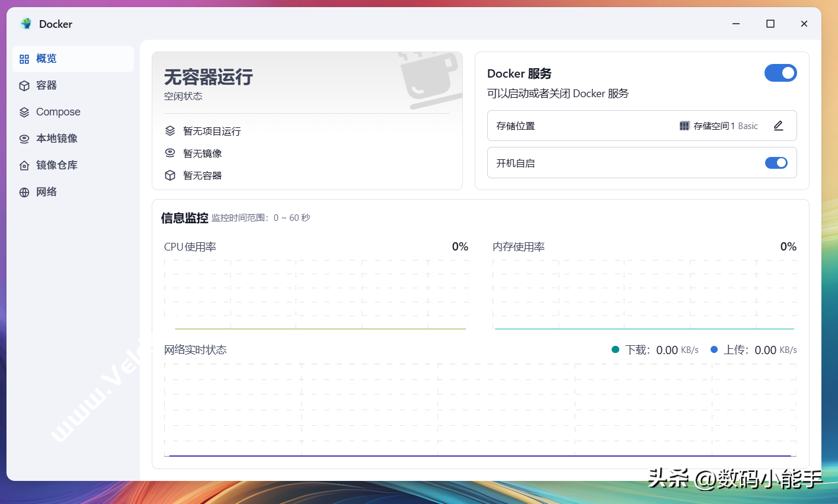838x504 pixels.
Task: Click the CPU使用率 chart area
Action: [316, 294]
